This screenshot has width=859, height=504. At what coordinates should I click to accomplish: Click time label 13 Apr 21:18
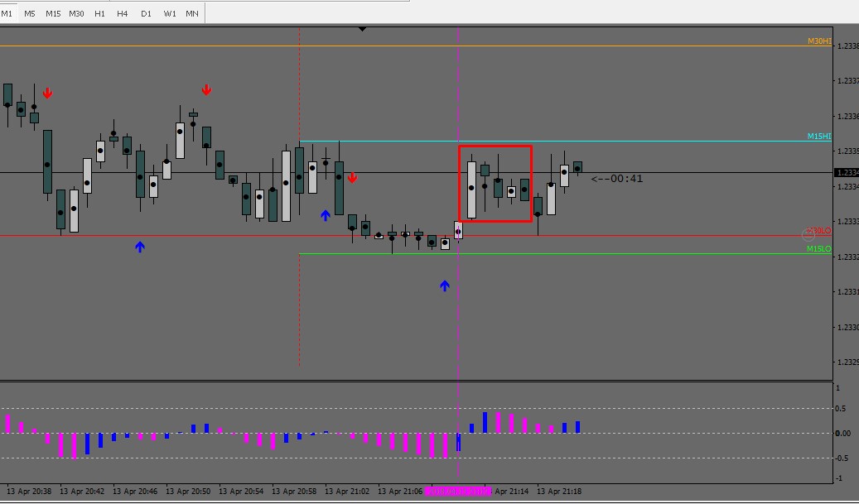click(560, 492)
